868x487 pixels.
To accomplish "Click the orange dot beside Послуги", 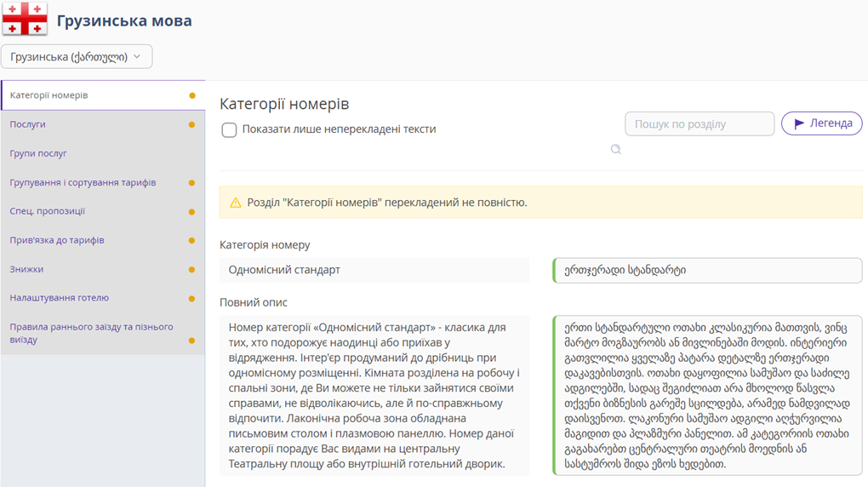I will (x=191, y=124).
